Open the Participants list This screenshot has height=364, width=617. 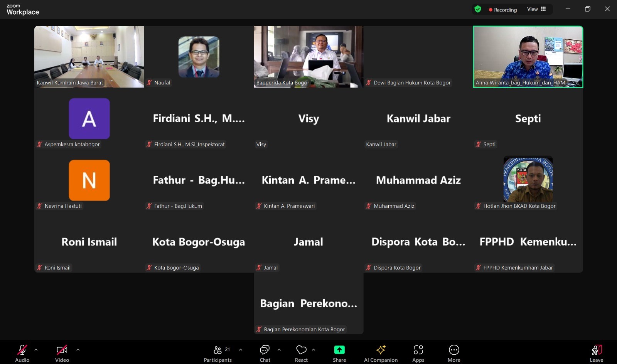click(x=218, y=353)
